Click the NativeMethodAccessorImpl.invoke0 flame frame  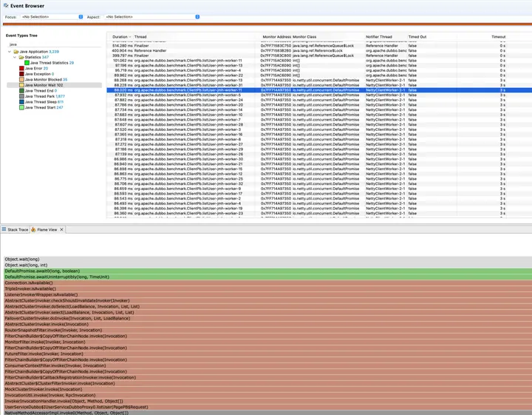coord(267,413)
